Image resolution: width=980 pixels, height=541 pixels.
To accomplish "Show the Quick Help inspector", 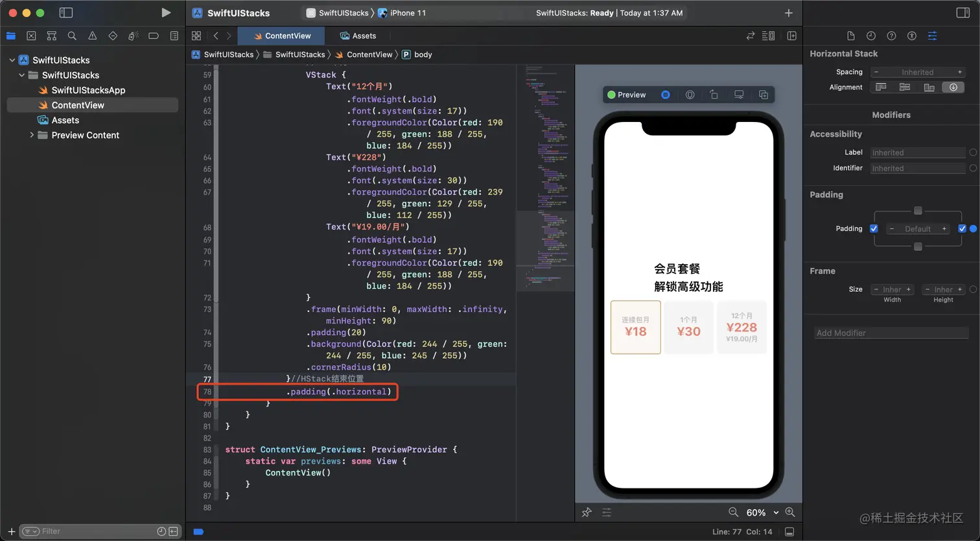I will tap(891, 36).
